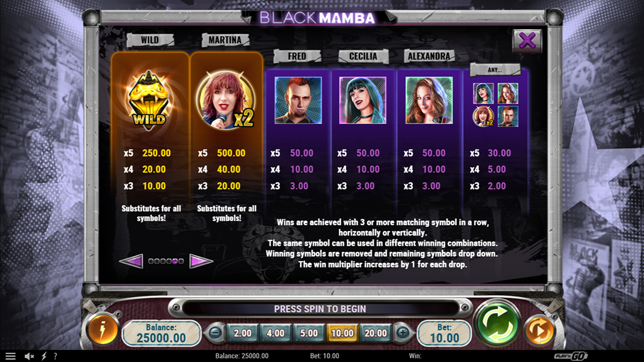Select the highlighted 10.00 bet value
Viewport: 644px width, 362px height.
[342, 333]
